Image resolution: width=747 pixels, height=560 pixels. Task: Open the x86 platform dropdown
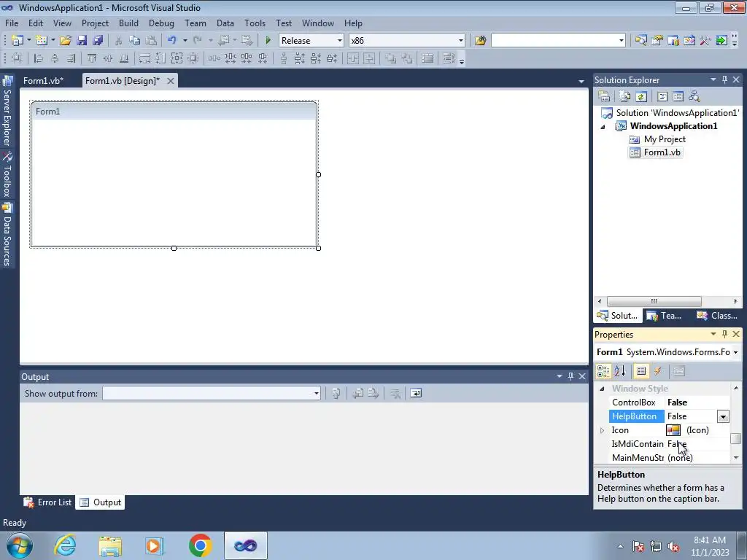461,41
